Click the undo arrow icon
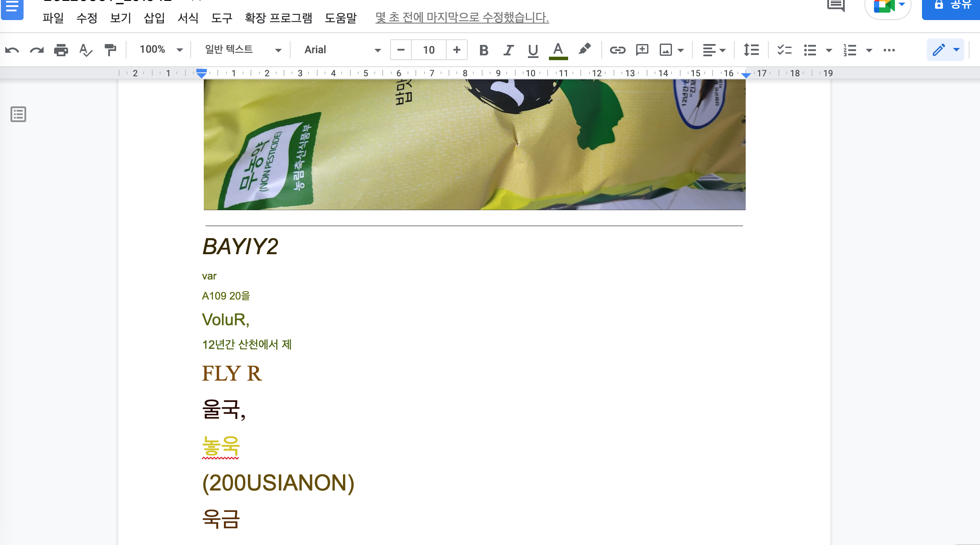980x545 pixels. coord(12,50)
